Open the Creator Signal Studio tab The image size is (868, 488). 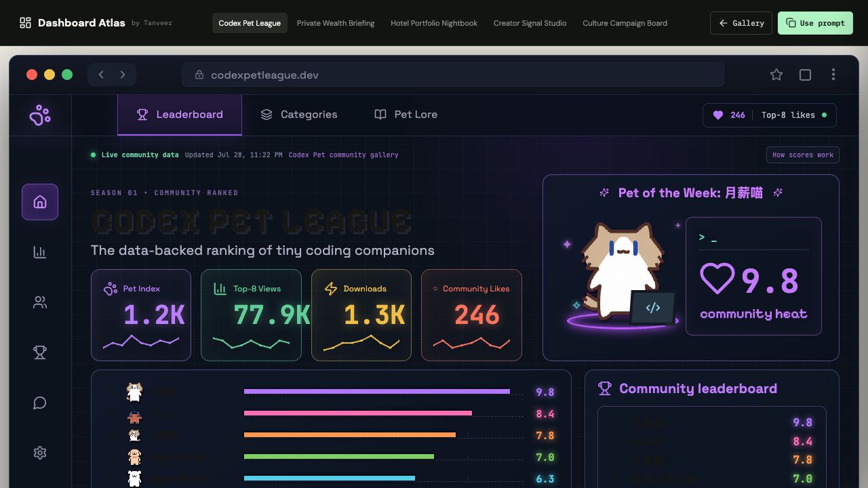coord(530,23)
